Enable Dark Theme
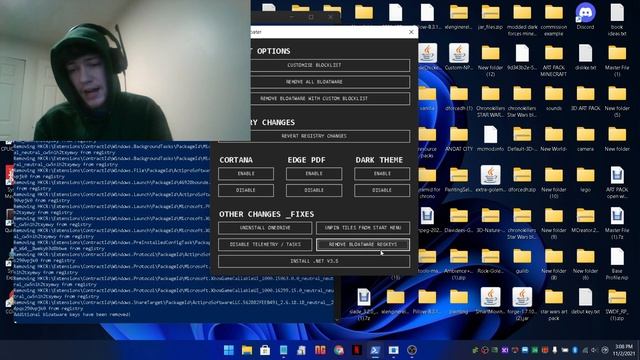 click(x=382, y=173)
